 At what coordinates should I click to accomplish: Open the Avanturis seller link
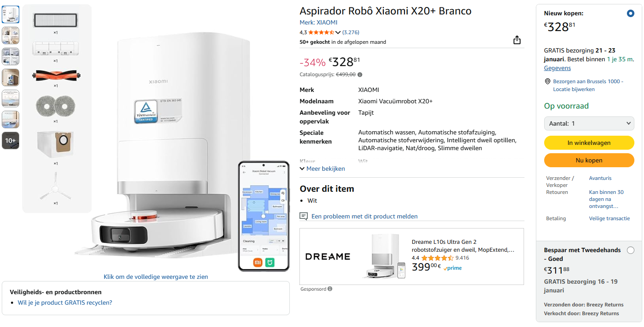tap(600, 178)
